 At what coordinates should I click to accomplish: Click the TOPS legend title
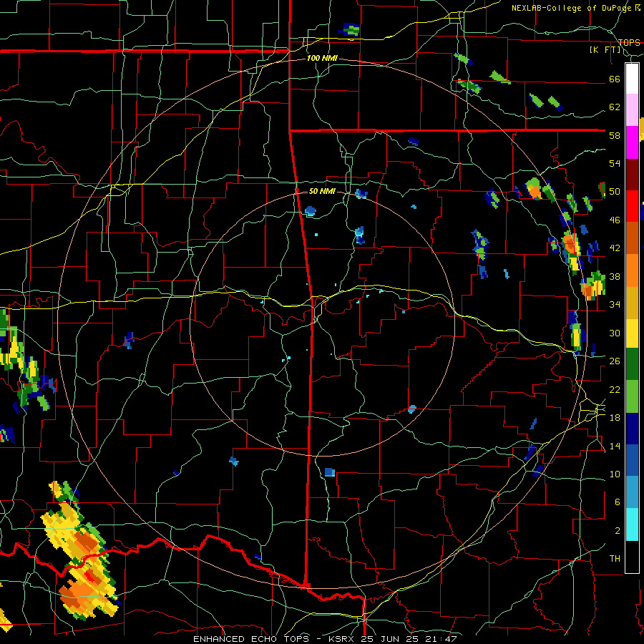(629, 42)
